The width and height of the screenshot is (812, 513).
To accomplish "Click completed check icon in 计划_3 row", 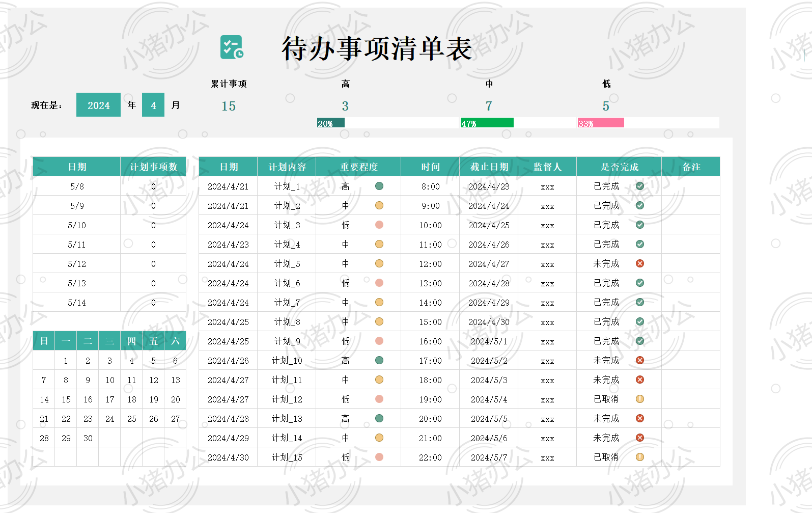I will click(640, 225).
